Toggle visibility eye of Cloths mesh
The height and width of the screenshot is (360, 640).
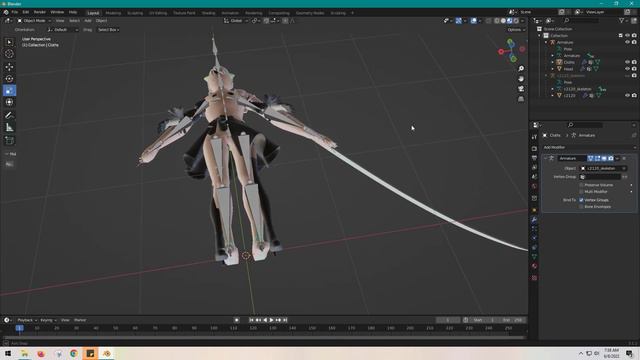[x=627, y=62]
